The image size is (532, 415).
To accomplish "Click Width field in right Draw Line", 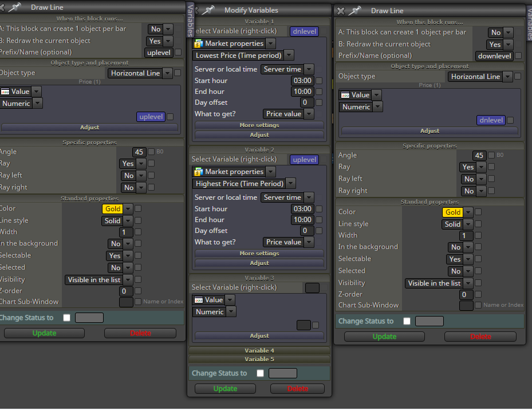I will coord(467,235).
